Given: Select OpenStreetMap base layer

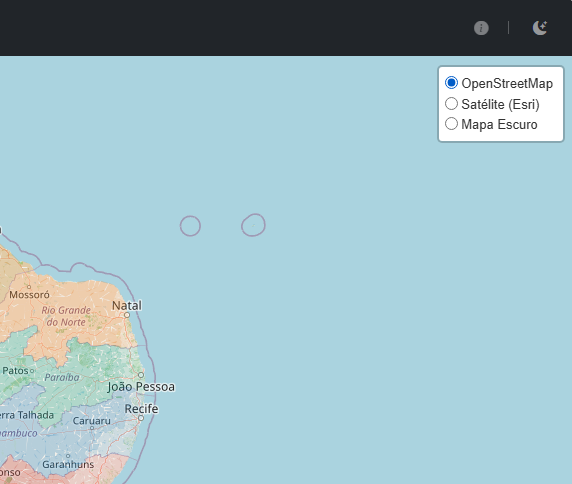Looking at the screenshot, I should [451, 83].
